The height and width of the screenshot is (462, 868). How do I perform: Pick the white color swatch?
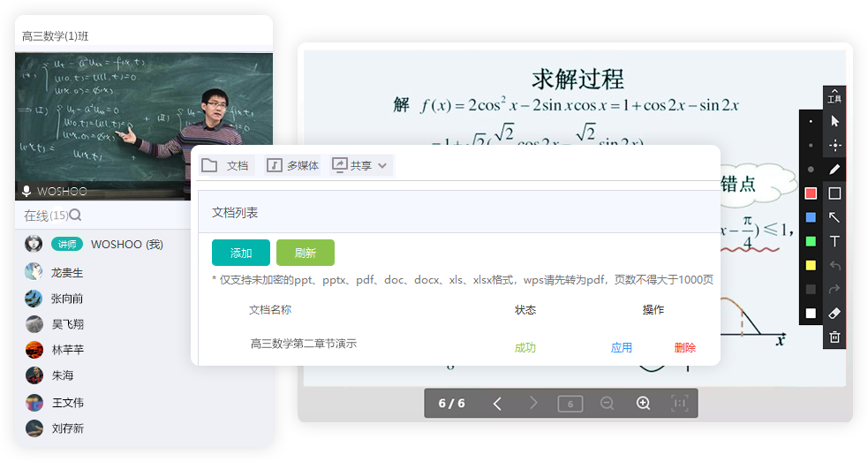(811, 313)
